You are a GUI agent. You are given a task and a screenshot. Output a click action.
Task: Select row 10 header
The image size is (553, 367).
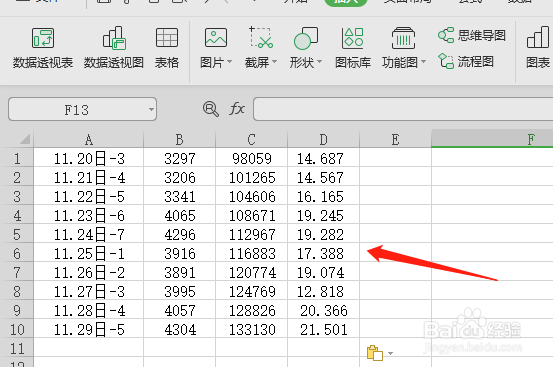click(x=17, y=330)
